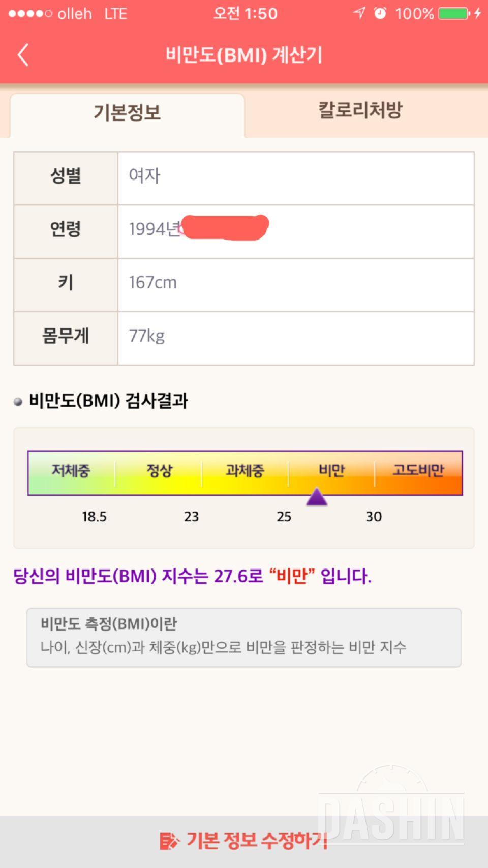Tap the 키 field showing 167cm

click(x=295, y=283)
